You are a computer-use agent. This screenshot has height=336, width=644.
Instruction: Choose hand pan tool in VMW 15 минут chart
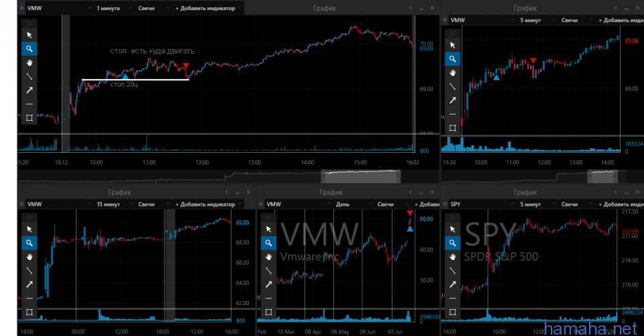(x=29, y=257)
